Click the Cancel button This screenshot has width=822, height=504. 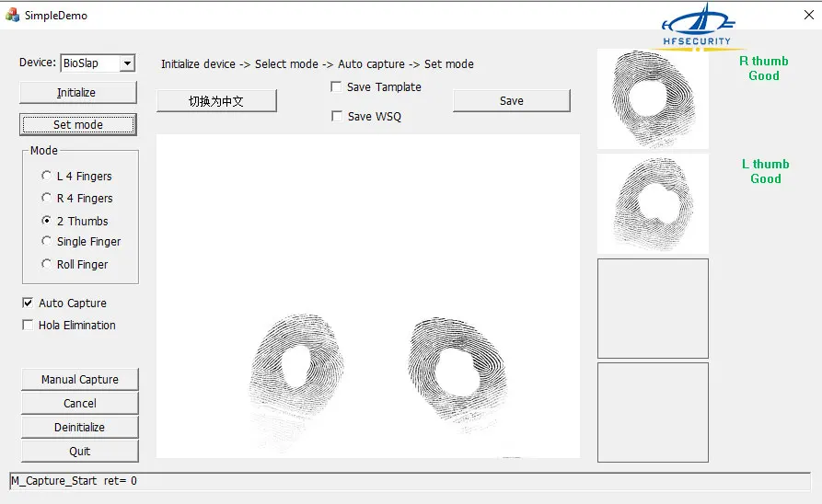(x=80, y=403)
